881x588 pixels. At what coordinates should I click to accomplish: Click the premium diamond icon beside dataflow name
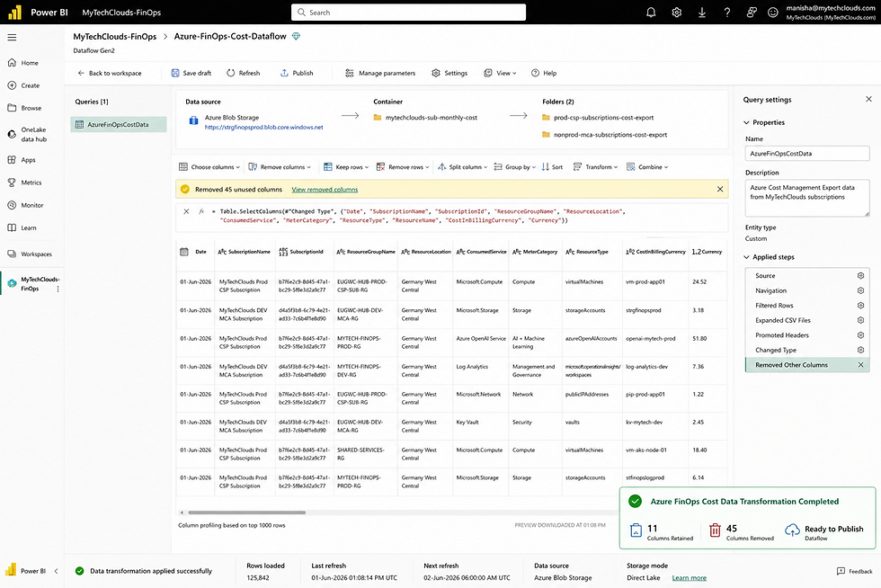click(x=296, y=36)
